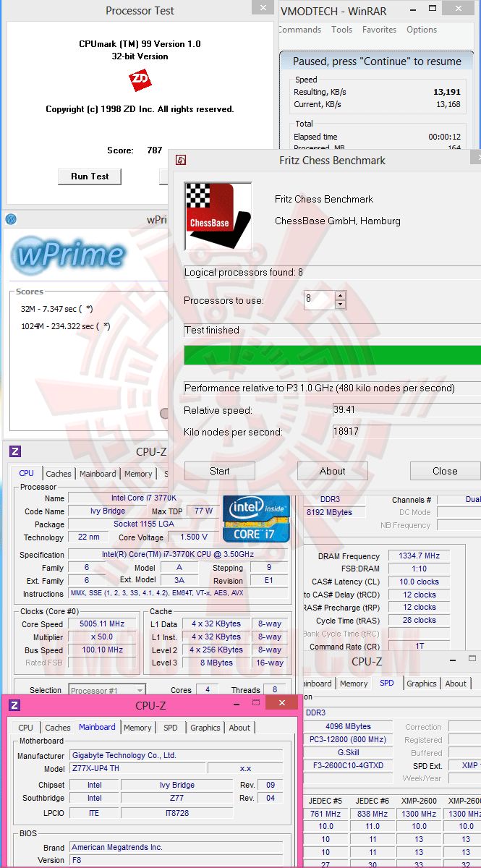Open Graphics tab in SPD CPU-Z window
481x868 pixels.
(422, 684)
